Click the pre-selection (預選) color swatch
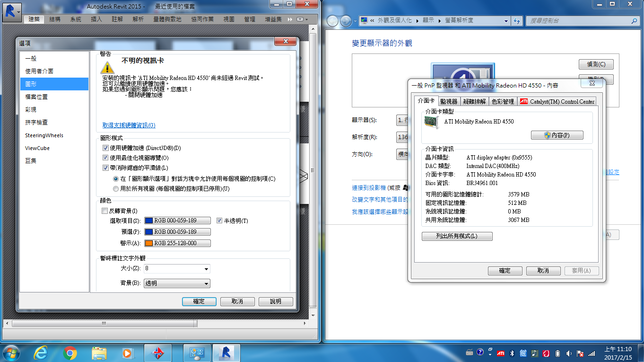The width and height of the screenshot is (644, 362). [177, 232]
